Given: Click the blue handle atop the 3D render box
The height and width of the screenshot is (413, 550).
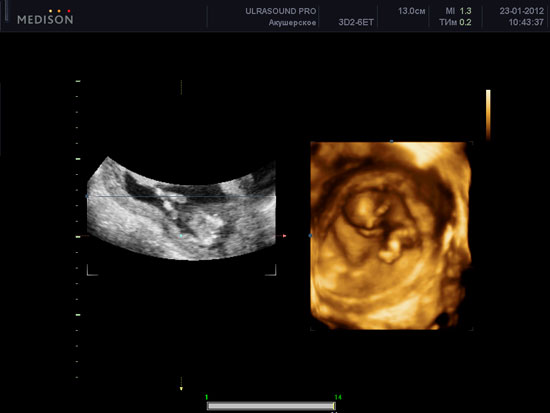Looking at the screenshot, I should click(x=391, y=141).
